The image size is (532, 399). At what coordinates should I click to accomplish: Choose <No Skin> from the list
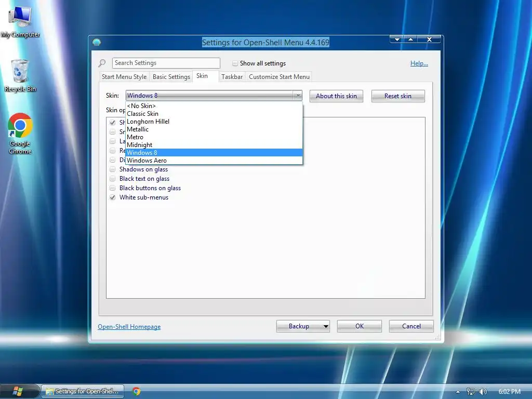214,106
